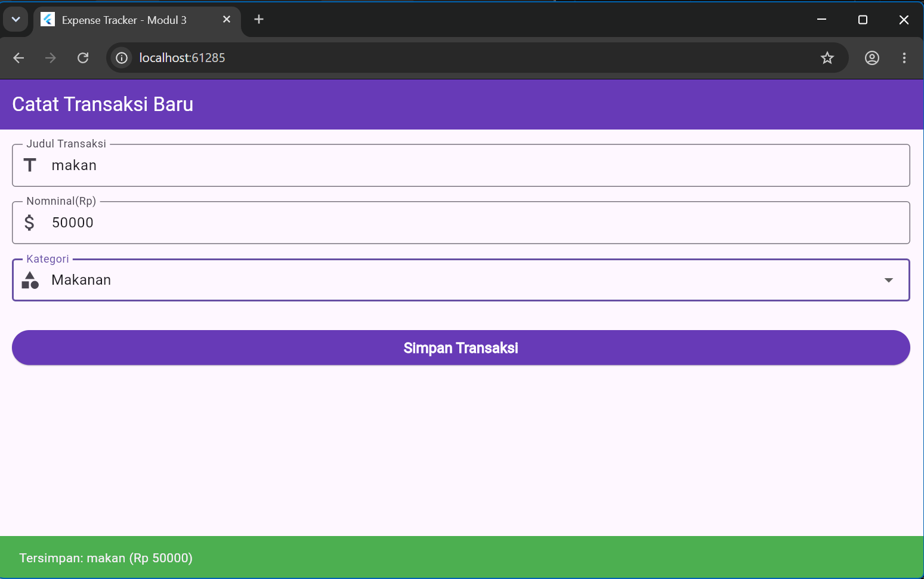Open a new browser tab with plus
This screenshot has height=579, width=924.
[259, 20]
